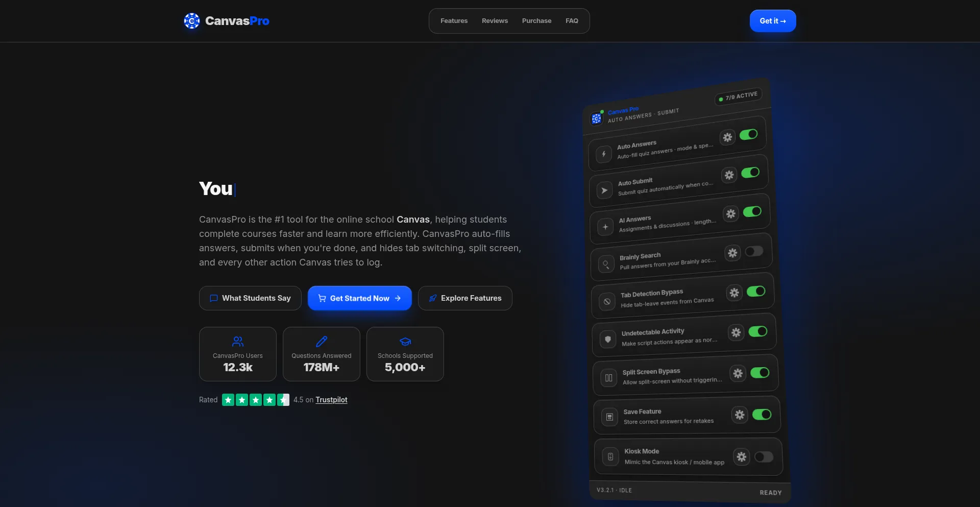Click the green Trustpilot rating stars

[x=256, y=400]
